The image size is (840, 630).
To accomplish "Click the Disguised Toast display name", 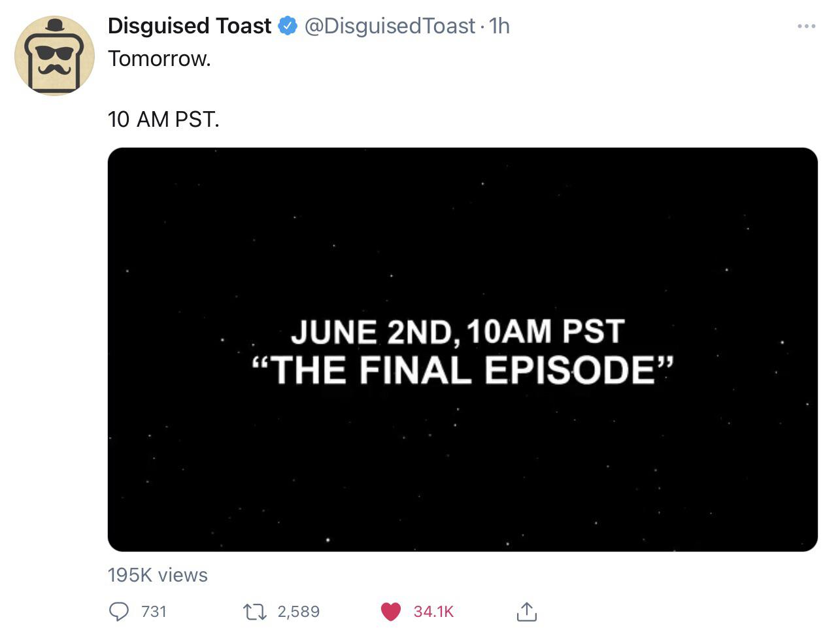I will coord(188,25).
